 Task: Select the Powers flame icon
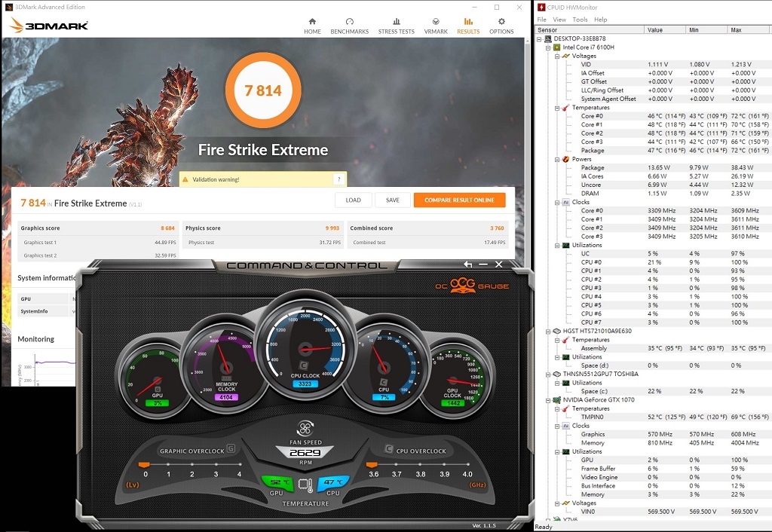point(565,160)
